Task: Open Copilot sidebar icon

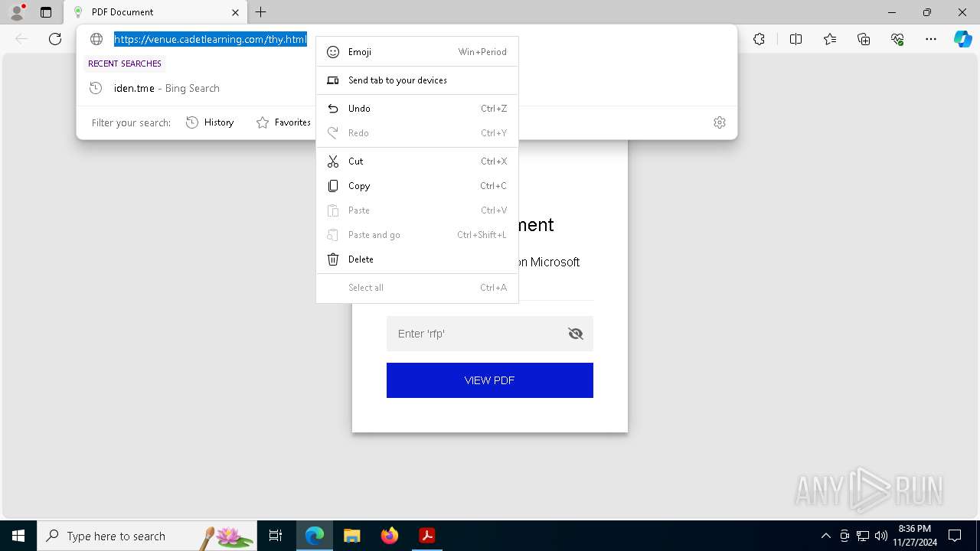Action: coord(963,39)
